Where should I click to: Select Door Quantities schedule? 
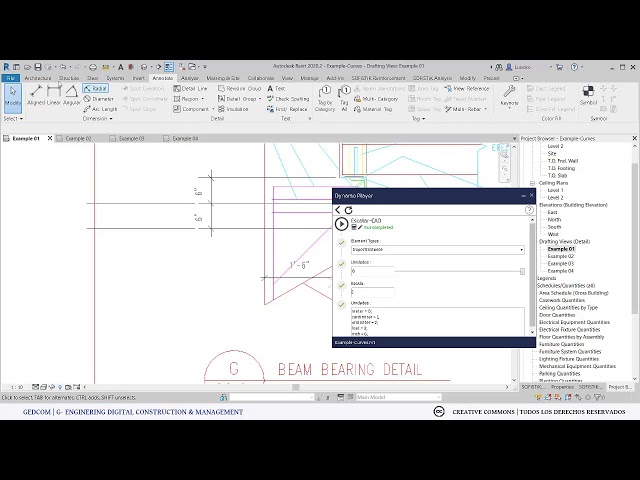tap(557, 315)
